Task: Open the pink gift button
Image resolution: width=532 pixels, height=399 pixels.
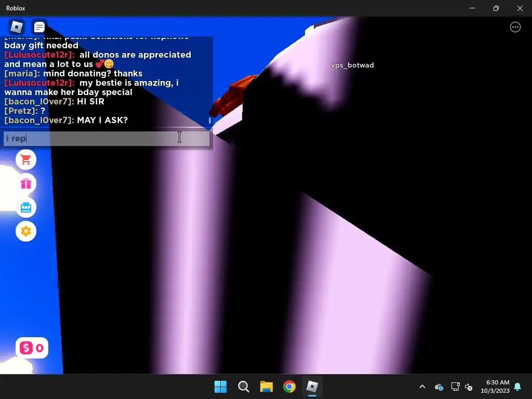Action: click(x=26, y=183)
